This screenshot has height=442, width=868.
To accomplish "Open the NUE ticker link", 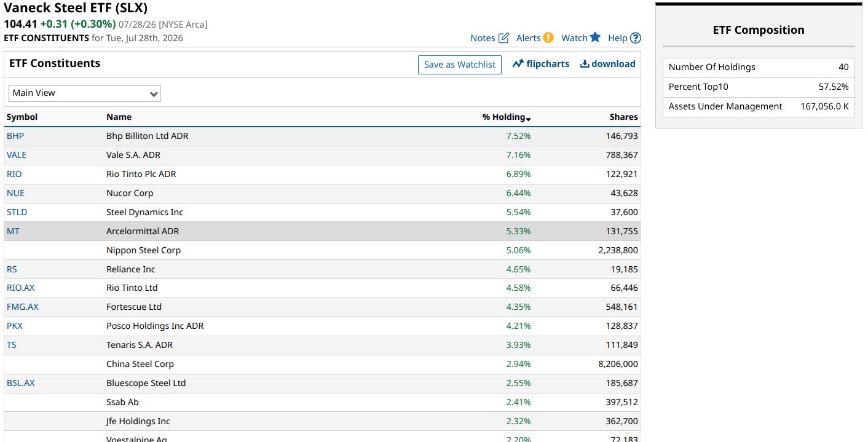I will tap(15, 193).
